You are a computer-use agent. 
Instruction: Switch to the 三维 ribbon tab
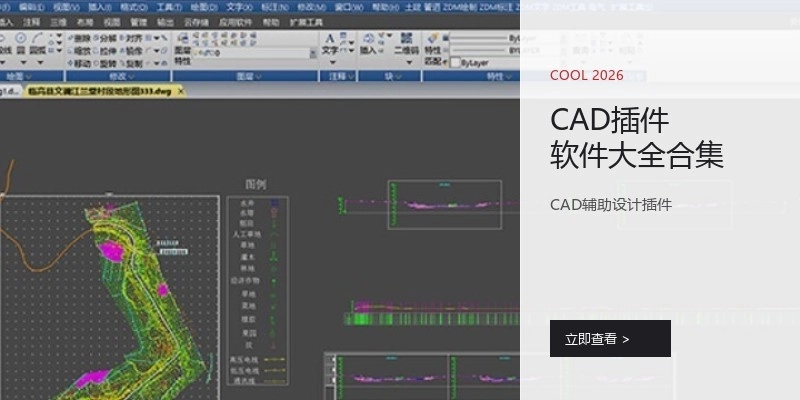coord(58,22)
